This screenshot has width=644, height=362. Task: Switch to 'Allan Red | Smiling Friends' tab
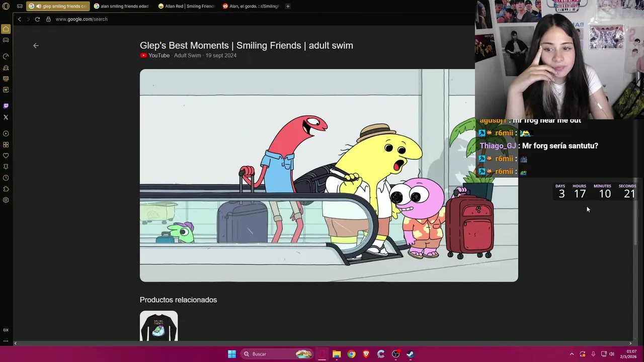pos(186,6)
